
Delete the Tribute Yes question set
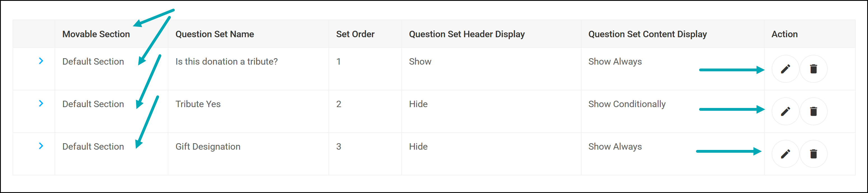(x=813, y=111)
